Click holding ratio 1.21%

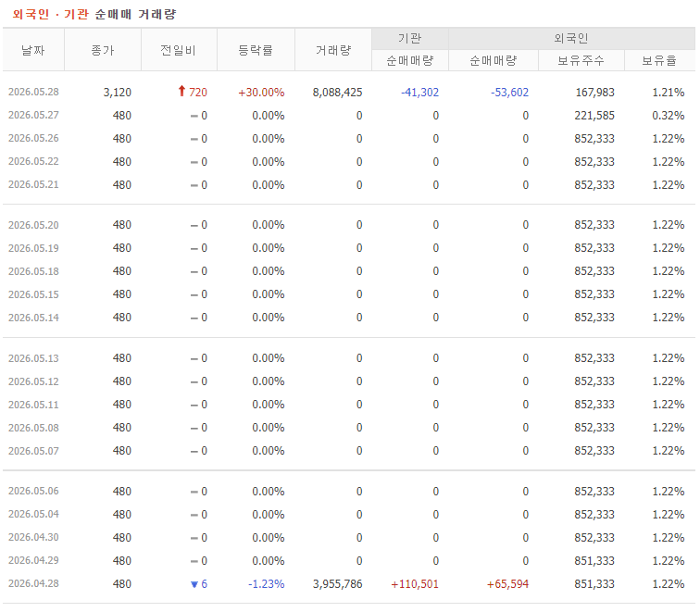click(669, 93)
